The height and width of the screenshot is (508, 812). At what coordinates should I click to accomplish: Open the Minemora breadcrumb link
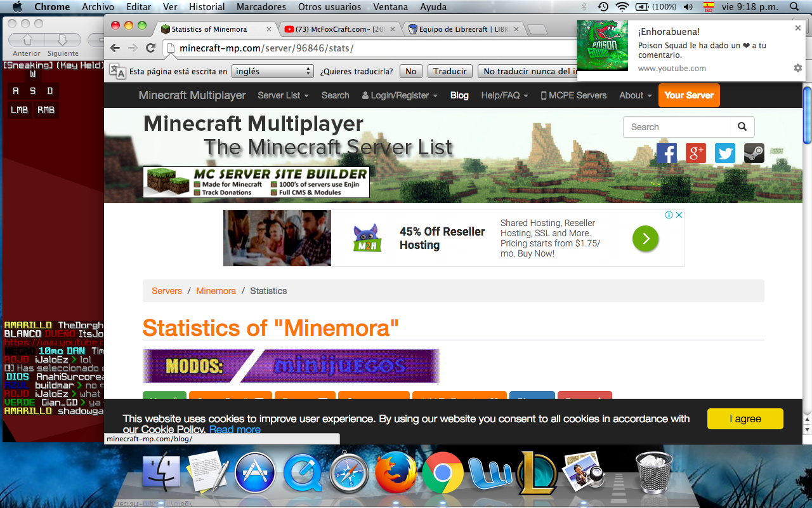point(216,291)
